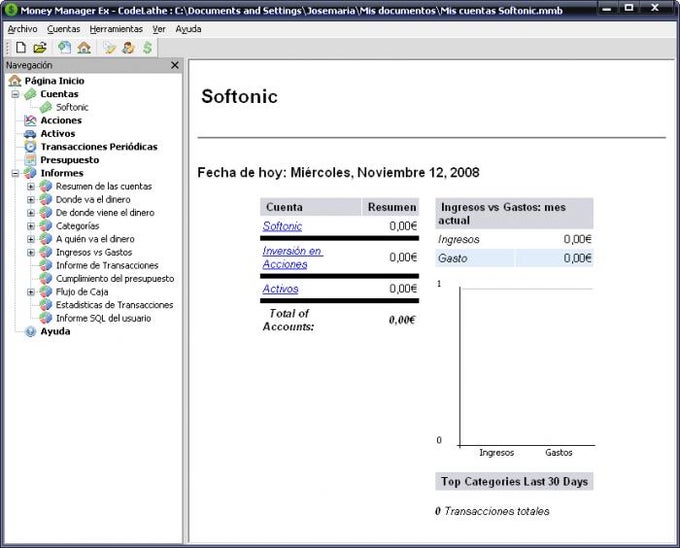Viewport: 680px width, 548px height.
Task: Click the icon for Cumplimiento del presupuesto
Action: pos(46,278)
